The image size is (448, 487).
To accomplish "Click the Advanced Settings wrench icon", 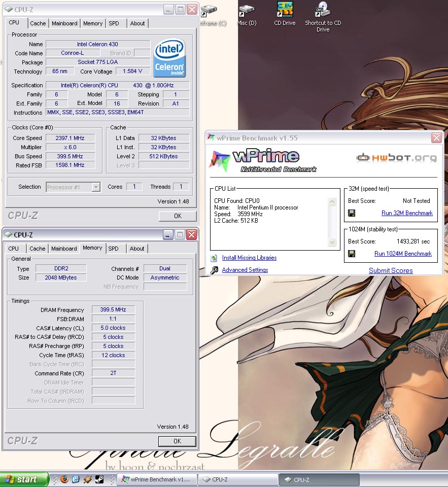I will click(214, 270).
